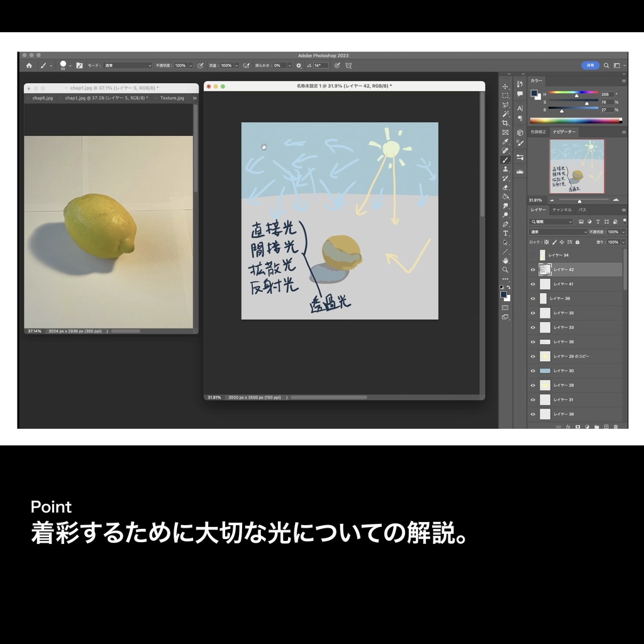Viewport: 644px width, 644px height.
Task: Open the Texture.jpg document tab
Action: coord(172,98)
